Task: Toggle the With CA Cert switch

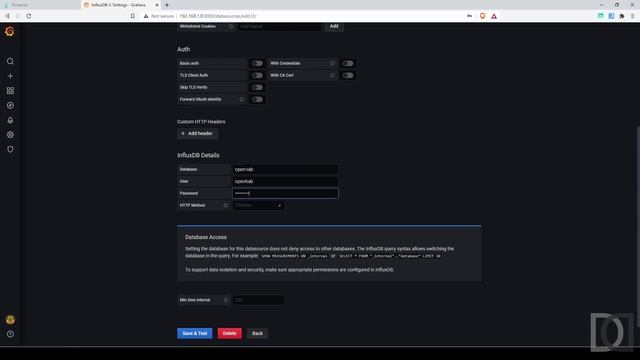Action: click(x=348, y=75)
